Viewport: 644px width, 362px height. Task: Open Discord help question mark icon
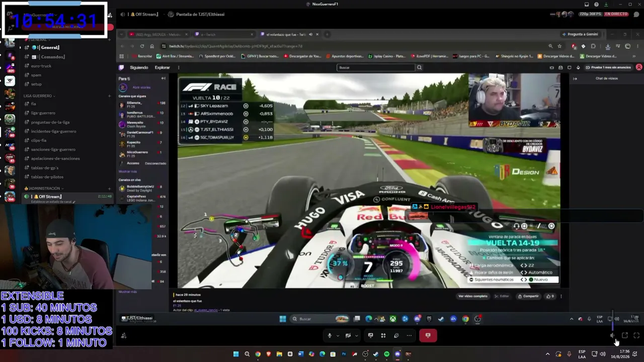(x=596, y=4)
